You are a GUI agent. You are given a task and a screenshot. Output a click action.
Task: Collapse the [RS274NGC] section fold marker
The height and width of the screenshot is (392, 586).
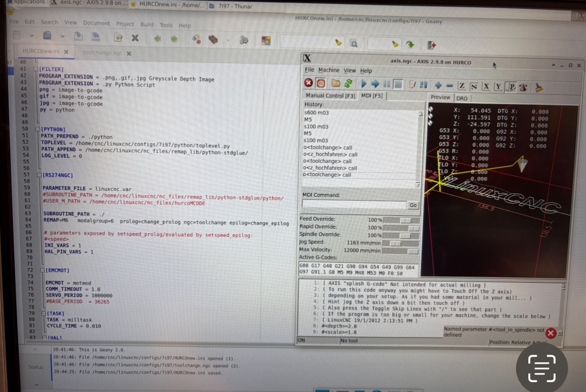pyautogui.click(x=39, y=175)
